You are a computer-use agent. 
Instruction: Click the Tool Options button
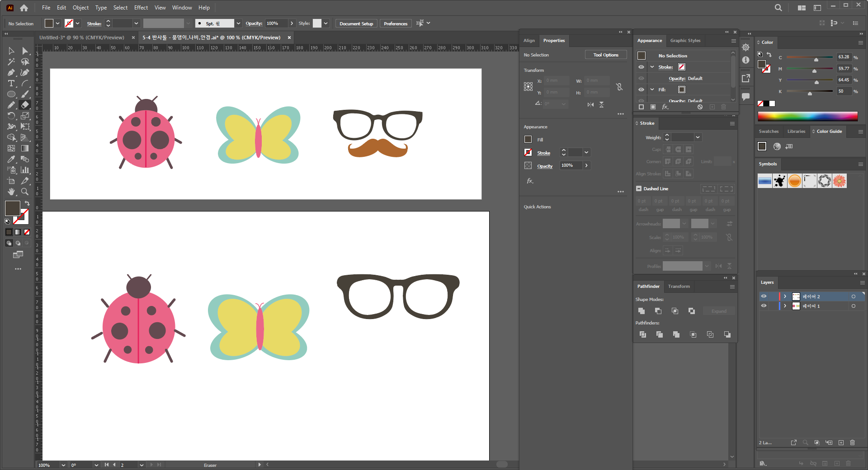(x=606, y=55)
